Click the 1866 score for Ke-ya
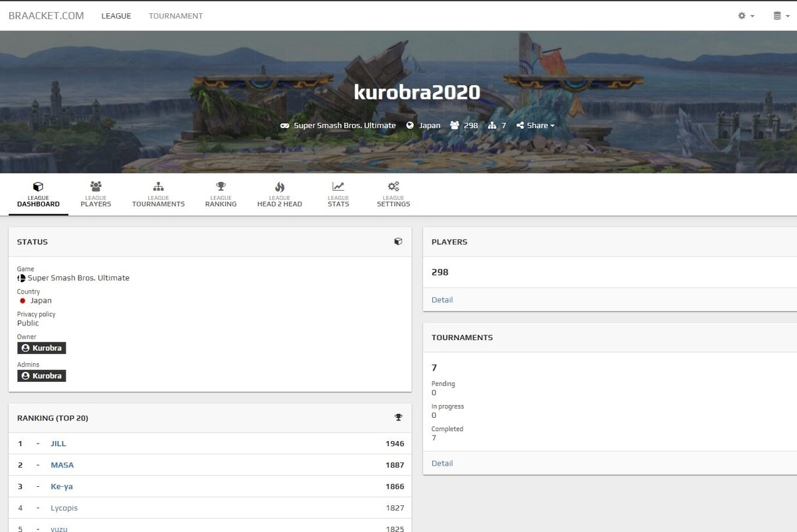This screenshot has width=797, height=532. point(395,486)
